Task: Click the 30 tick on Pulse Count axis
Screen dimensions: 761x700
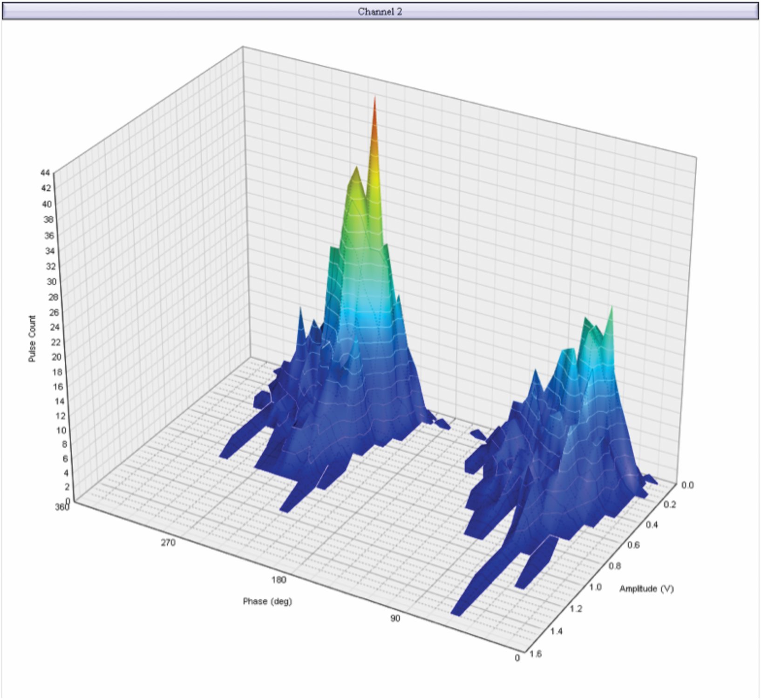Action: (52, 281)
